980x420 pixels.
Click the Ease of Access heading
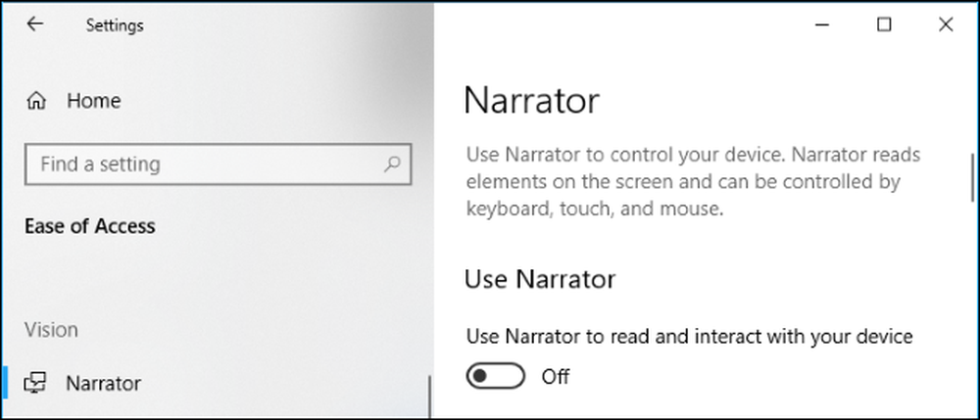click(90, 226)
